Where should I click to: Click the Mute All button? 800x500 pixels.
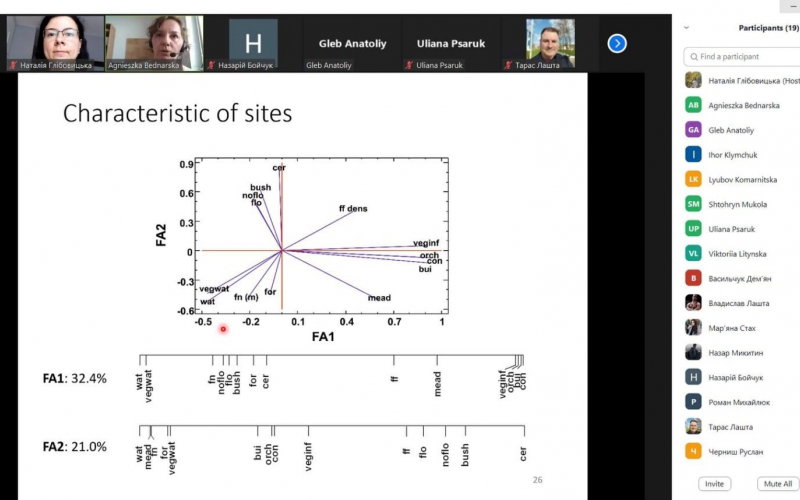coord(778,484)
